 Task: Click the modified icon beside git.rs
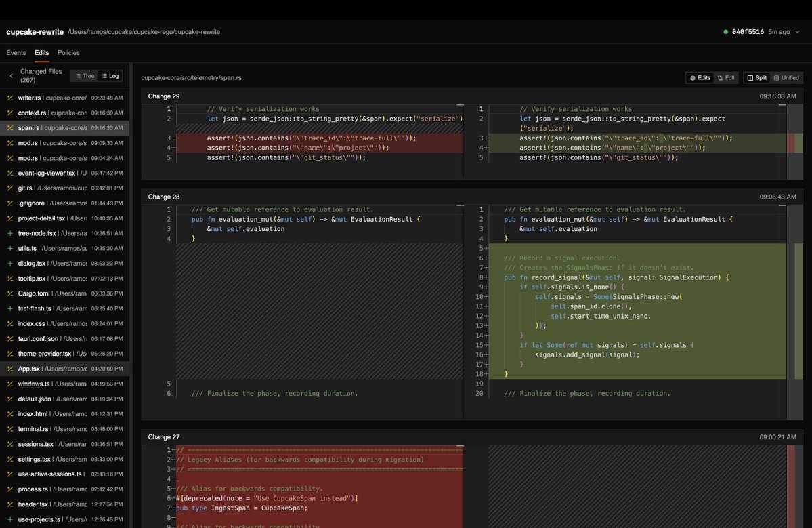10,188
